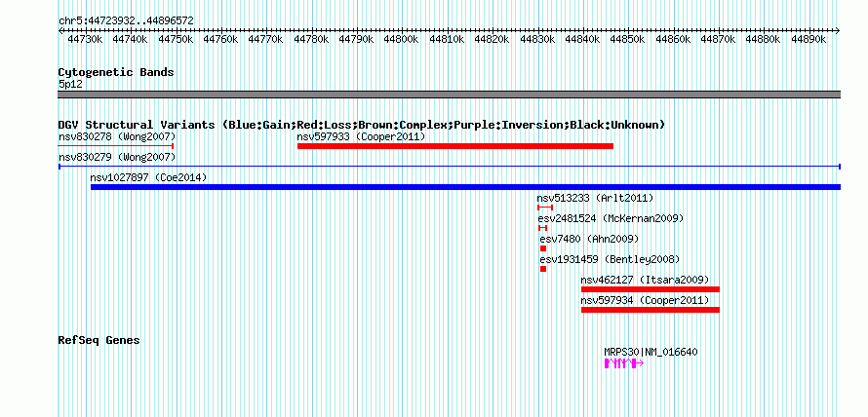Click the 44880k ruler tick label
This screenshot has width=868, height=417.
click(x=764, y=39)
